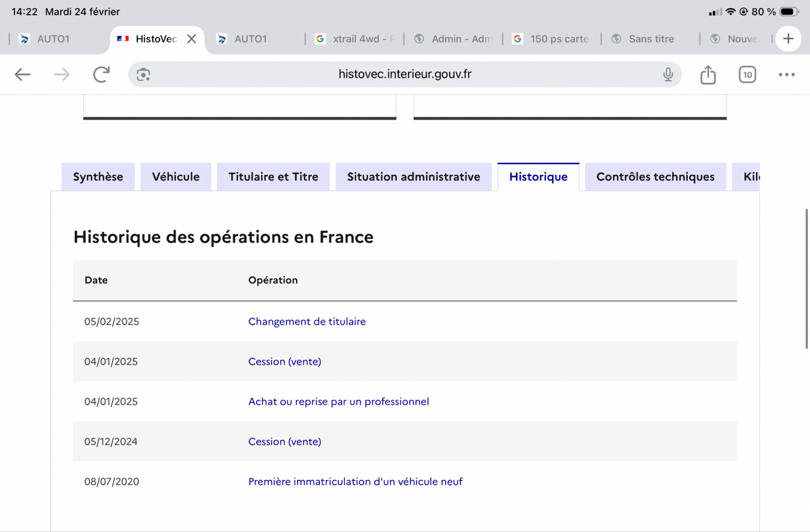Screen dimensions: 810x532
Task: Tap the microphone voice search icon
Action: 668,75
